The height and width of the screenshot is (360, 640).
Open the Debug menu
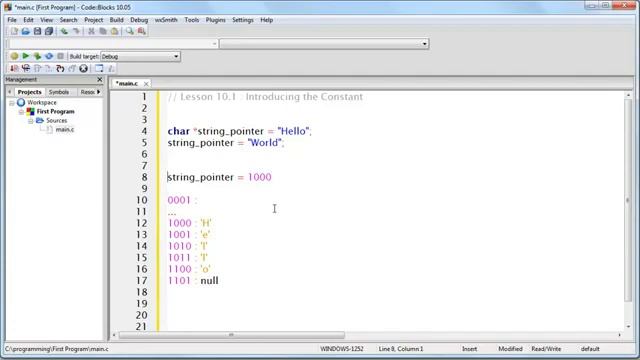pos(139,20)
